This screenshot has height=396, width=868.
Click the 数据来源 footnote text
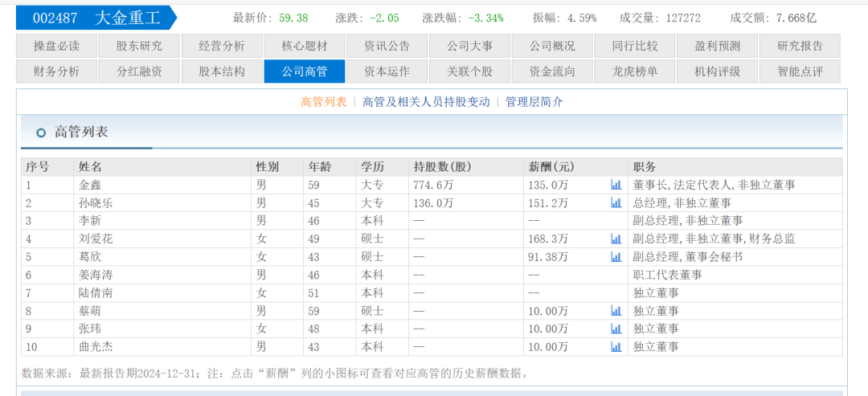[275, 373]
